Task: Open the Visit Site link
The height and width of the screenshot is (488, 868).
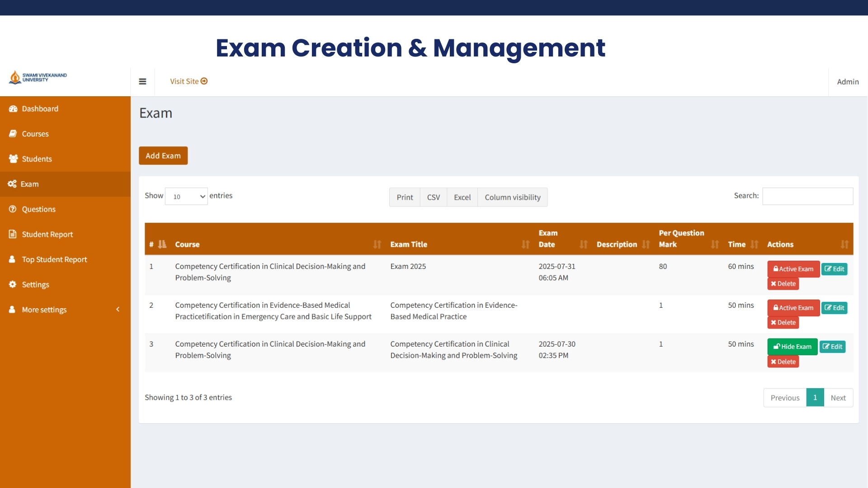Action: pyautogui.click(x=188, y=81)
